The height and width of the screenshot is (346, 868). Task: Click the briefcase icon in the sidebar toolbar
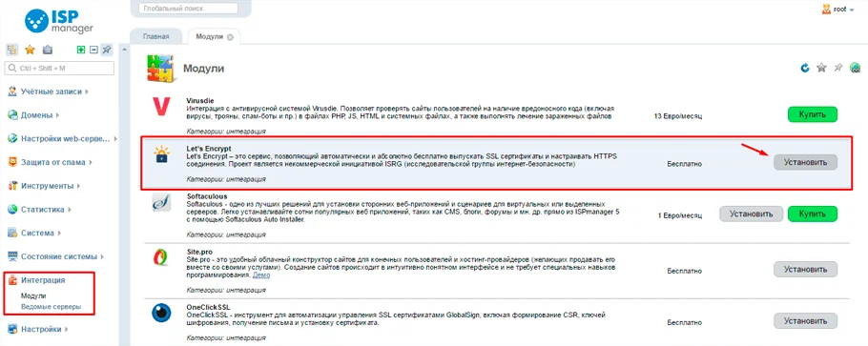click(x=48, y=50)
